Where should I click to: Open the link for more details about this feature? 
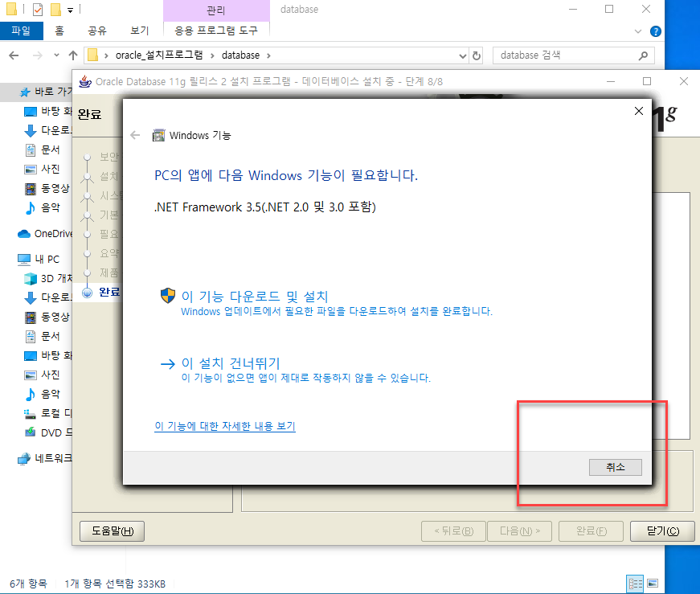pyautogui.click(x=225, y=426)
